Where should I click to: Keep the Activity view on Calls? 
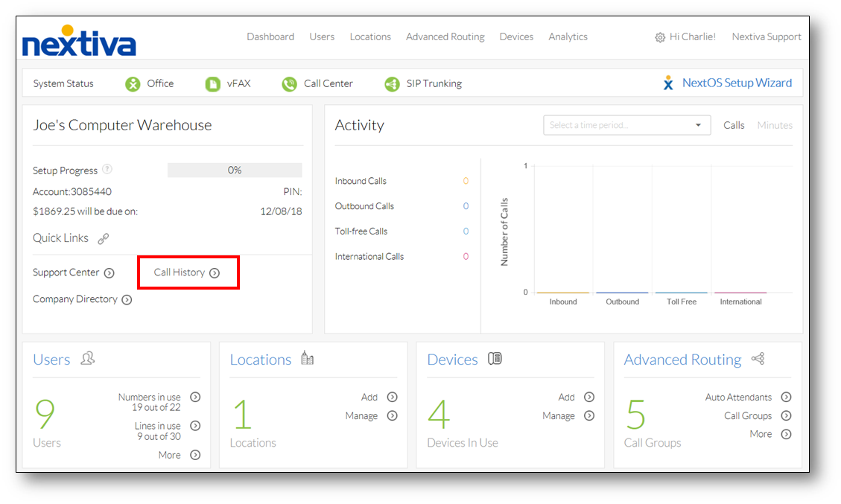(x=734, y=124)
